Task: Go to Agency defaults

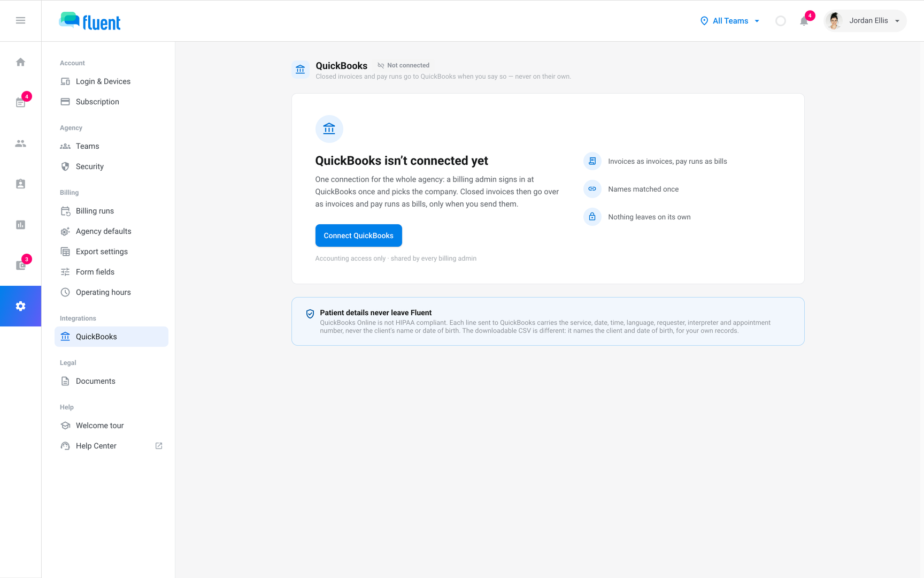Action: coord(111,231)
